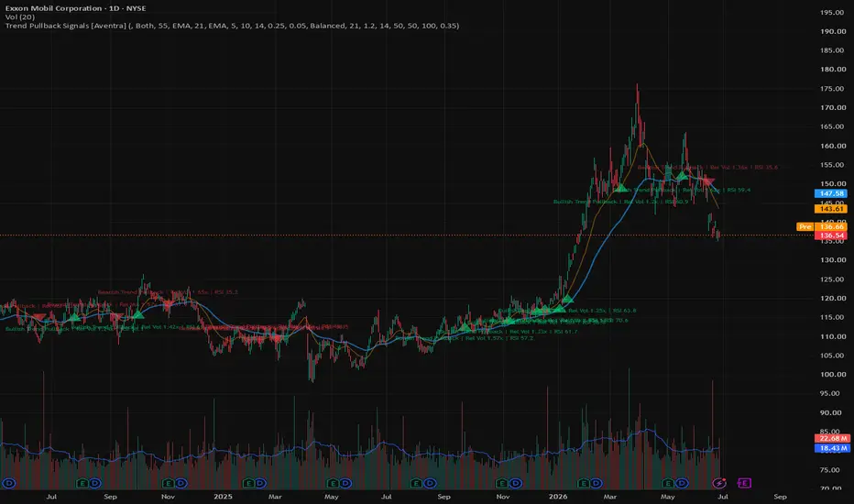This screenshot has width=854, height=504.
Task: Open the February 2026 dividend marker
Action: [x=597, y=483]
